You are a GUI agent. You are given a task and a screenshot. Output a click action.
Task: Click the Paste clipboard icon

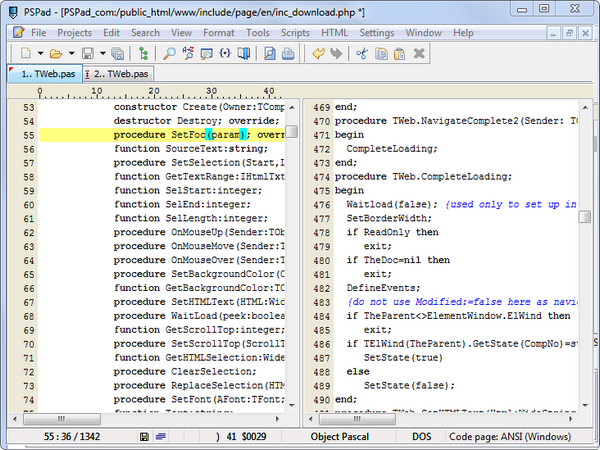[x=400, y=53]
